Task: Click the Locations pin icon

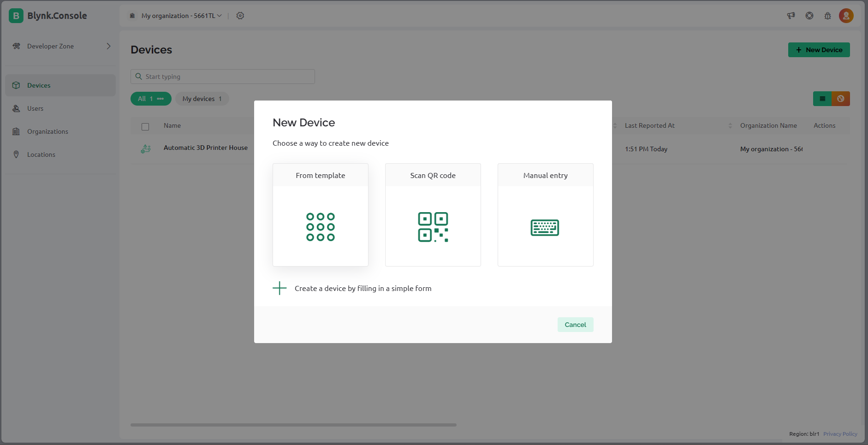Action: (16, 154)
